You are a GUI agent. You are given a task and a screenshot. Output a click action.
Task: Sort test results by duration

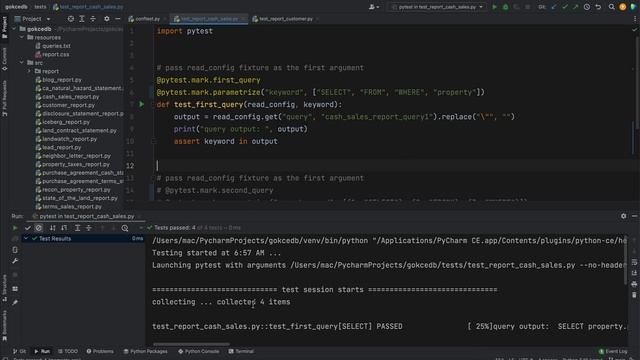[x=64, y=228]
